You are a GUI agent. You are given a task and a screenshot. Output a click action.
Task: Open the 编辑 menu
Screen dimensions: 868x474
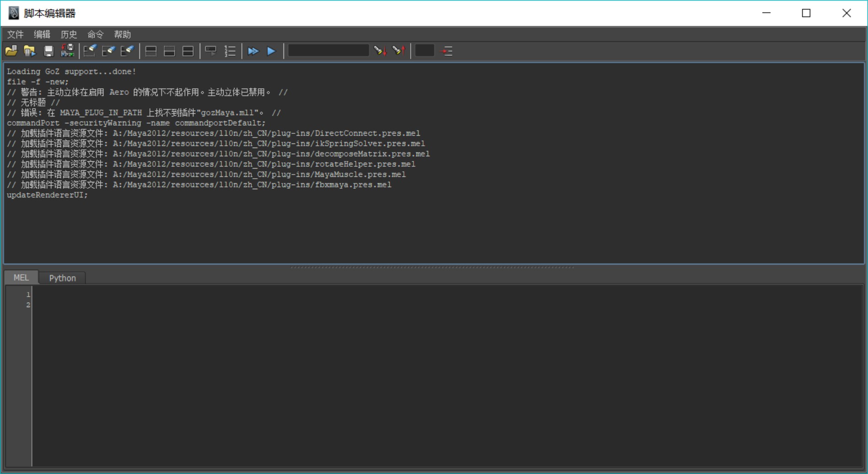tap(42, 34)
